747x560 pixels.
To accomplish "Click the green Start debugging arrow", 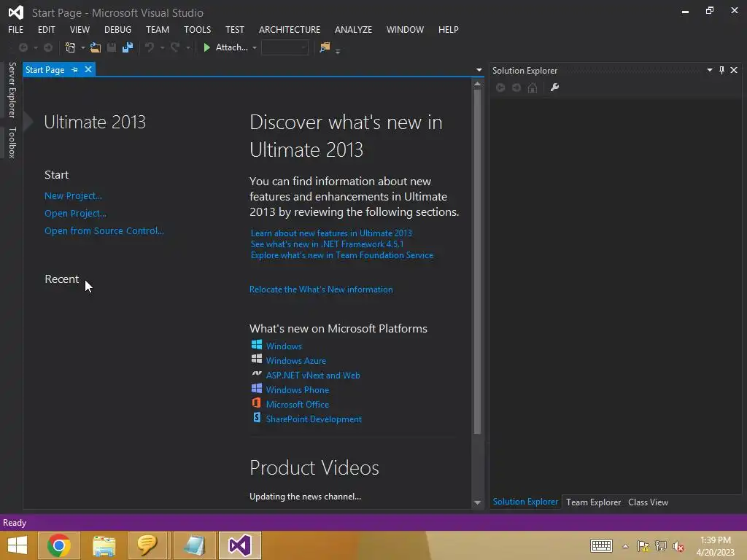I will (206, 47).
